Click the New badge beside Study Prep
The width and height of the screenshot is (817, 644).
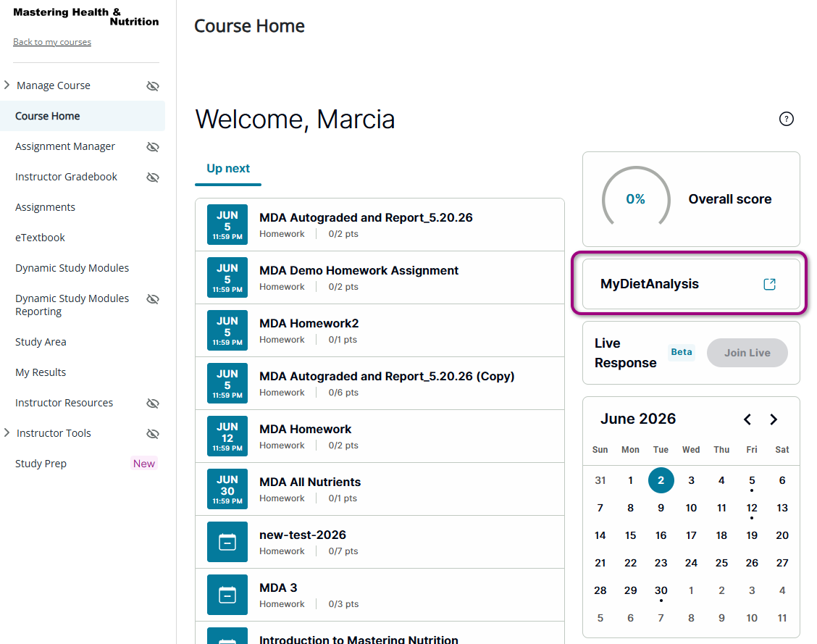click(x=144, y=464)
